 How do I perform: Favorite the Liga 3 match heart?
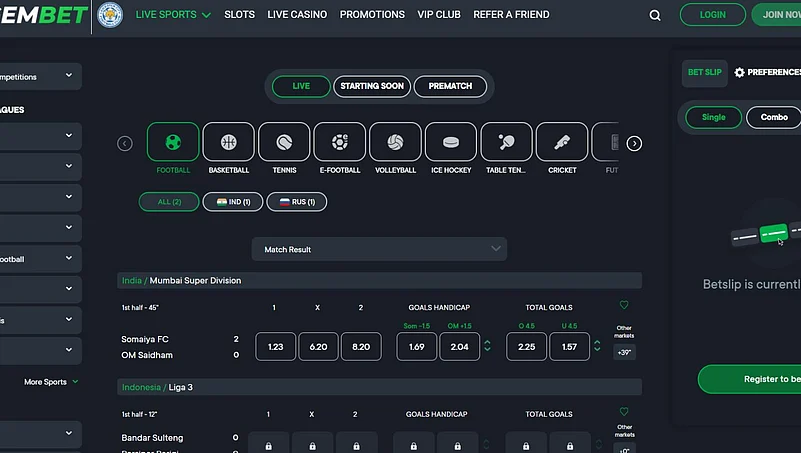(x=624, y=412)
